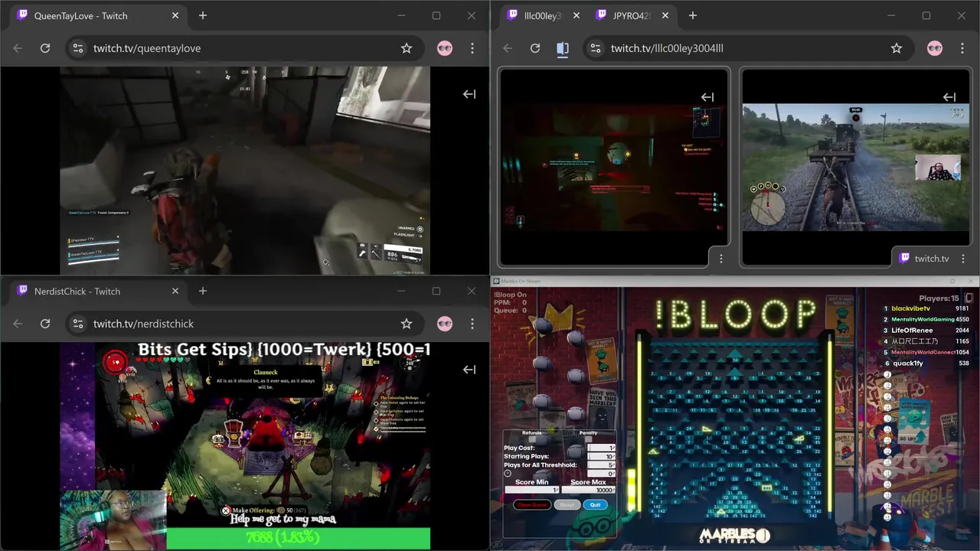This screenshot has width=980, height=551.
Task: Collapse chat arrow on QueenTayLove stream
Action: pos(469,94)
